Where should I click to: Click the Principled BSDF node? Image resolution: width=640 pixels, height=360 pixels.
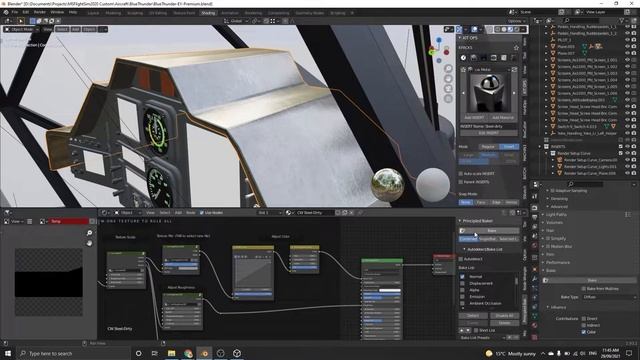click(382, 298)
